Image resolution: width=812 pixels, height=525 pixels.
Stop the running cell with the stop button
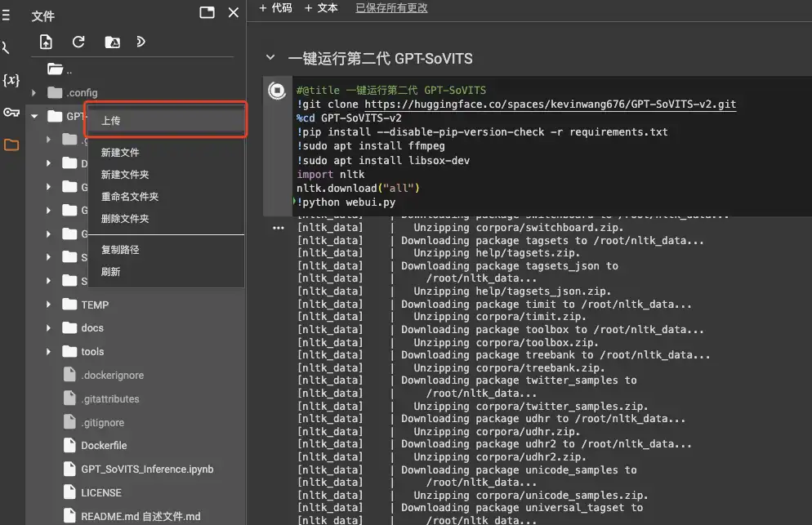pyautogui.click(x=277, y=91)
